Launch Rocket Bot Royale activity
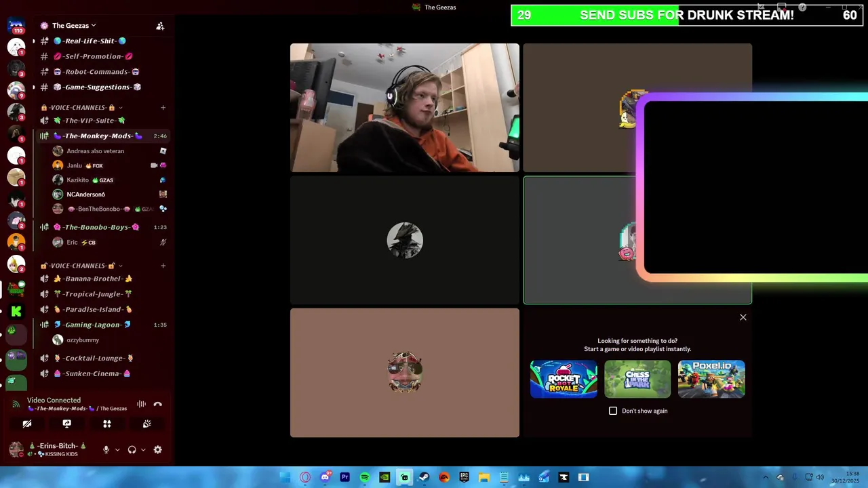 (564, 379)
